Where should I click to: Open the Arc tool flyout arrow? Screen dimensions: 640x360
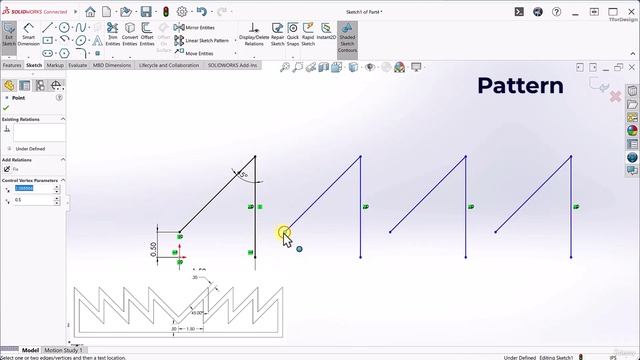point(72,40)
